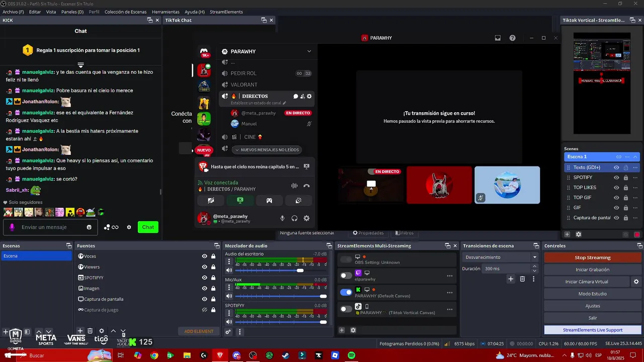The image size is (644, 362).
Task: Enable Modo Estudio
Action: click(593, 294)
